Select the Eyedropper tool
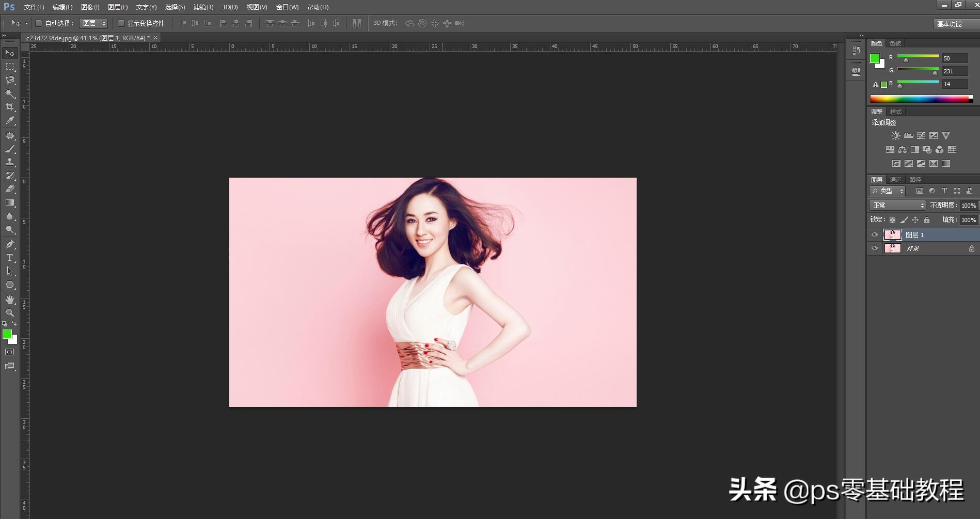Screen dimensions: 980x519 click(10, 120)
